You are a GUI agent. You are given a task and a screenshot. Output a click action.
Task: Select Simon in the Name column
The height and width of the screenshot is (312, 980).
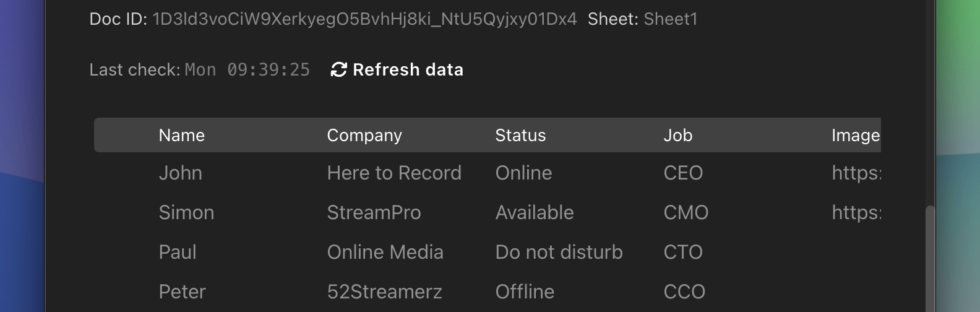pyautogui.click(x=186, y=212)
